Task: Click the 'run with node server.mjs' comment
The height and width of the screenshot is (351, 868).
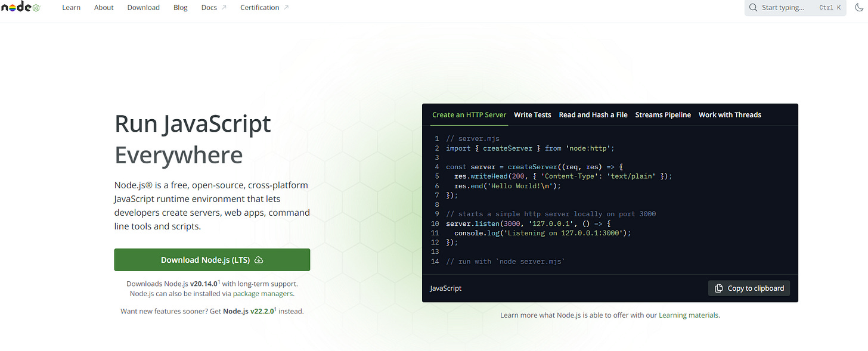Action: point(505,262)
